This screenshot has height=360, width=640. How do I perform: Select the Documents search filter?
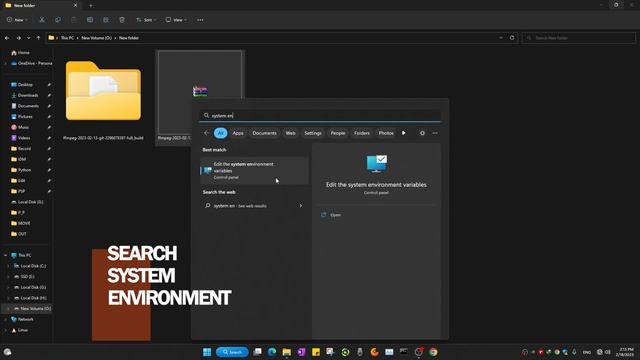[x=264, y=133]
